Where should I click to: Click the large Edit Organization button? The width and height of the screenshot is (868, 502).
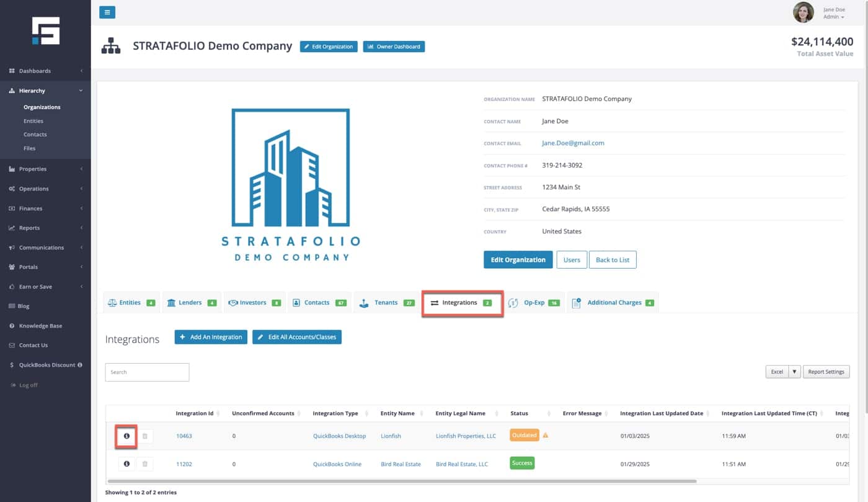[518, 260]
